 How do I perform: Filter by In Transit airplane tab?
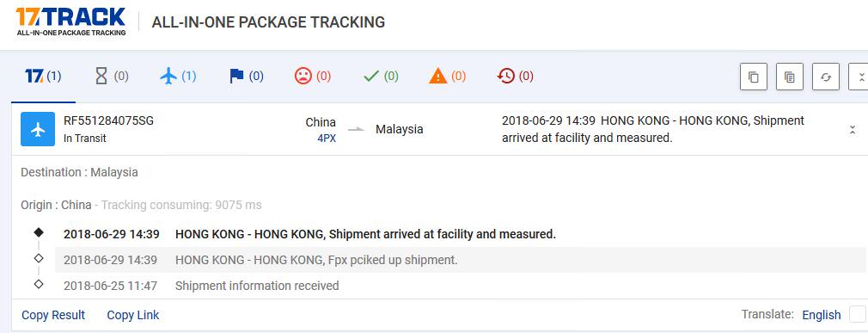(178, 77)
